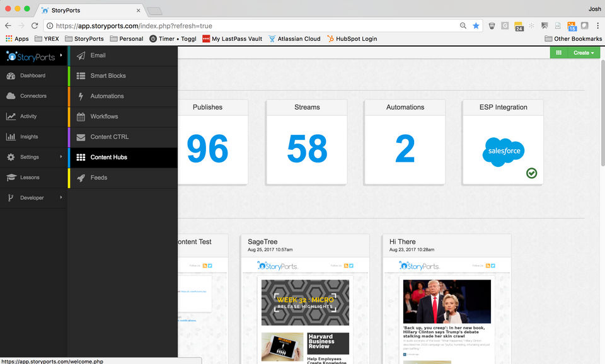The image size is (605, 364).
Task: Expand the StoryPorts logo arrow
Action: pos(61,55)
